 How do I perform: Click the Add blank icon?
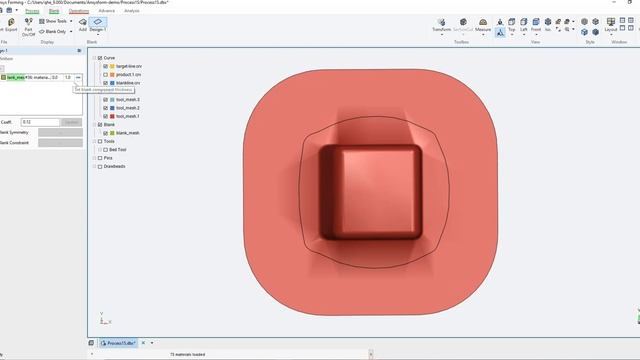tap(83, 22)
